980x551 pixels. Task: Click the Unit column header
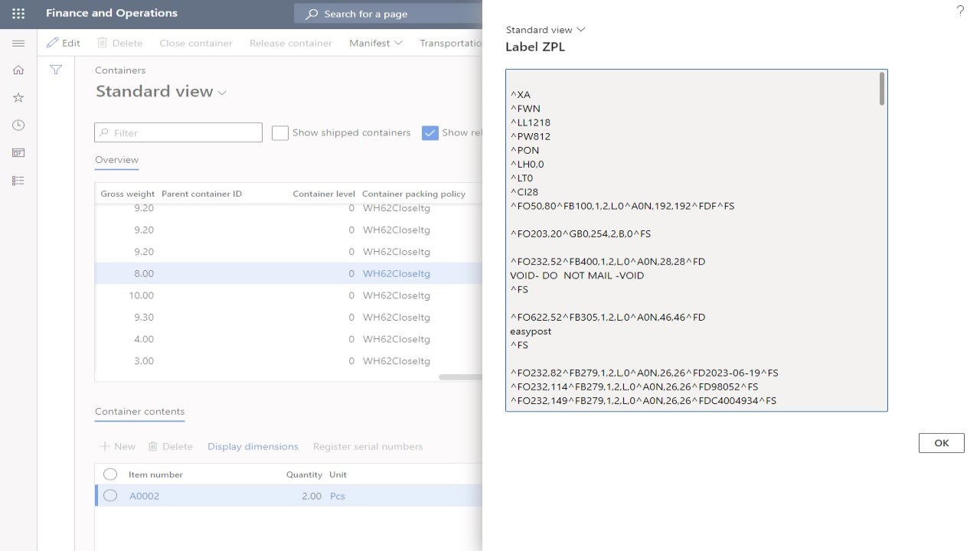pyautogui.click(x=338, y=474)
